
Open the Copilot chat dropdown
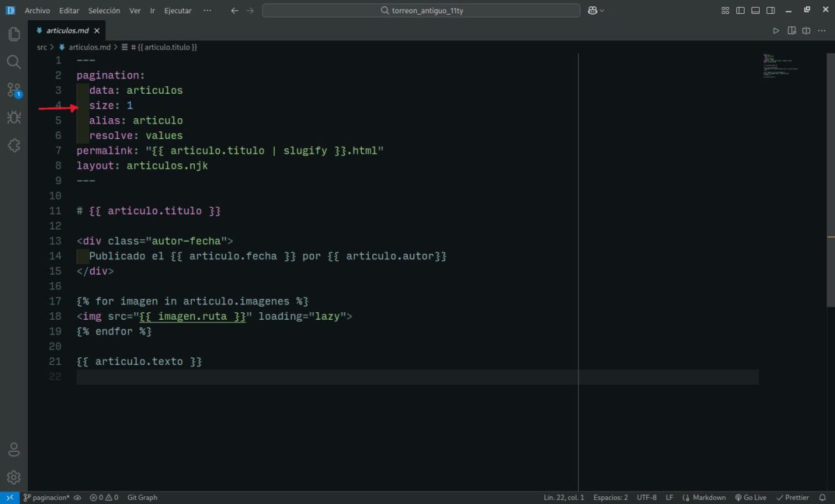click(596, 10)
